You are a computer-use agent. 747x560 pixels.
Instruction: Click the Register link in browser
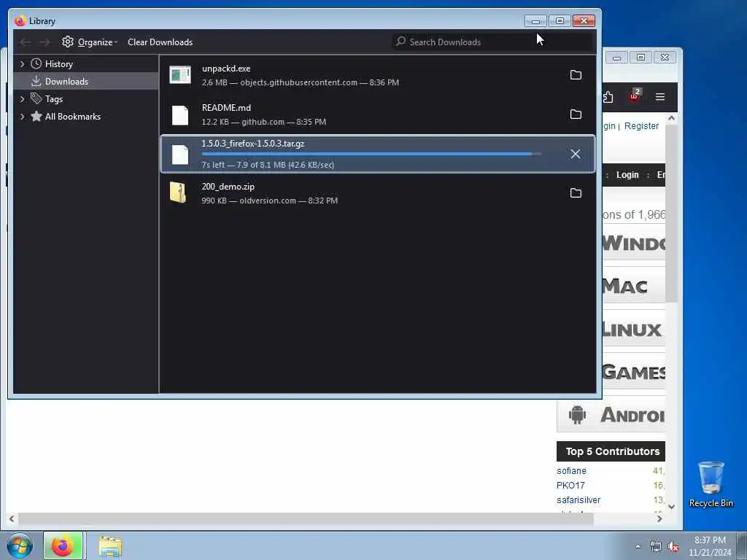(641, 126)
